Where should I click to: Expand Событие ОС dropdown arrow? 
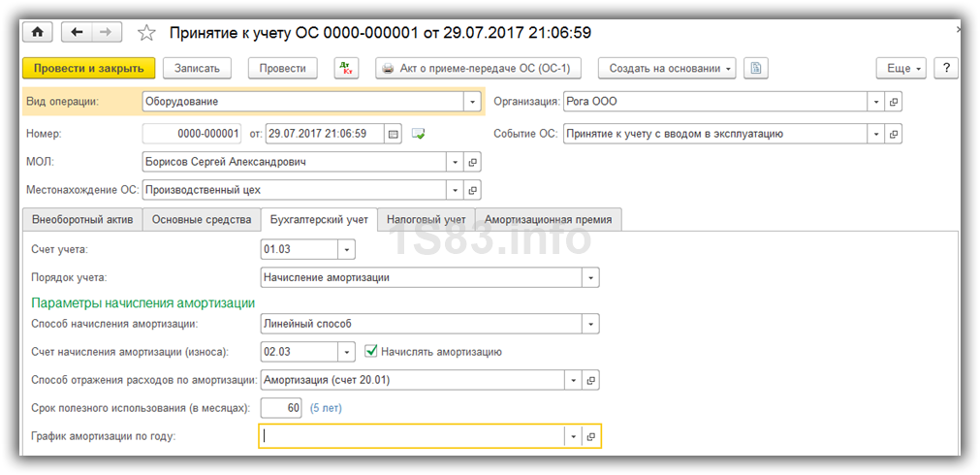click(x=876, y=134)
